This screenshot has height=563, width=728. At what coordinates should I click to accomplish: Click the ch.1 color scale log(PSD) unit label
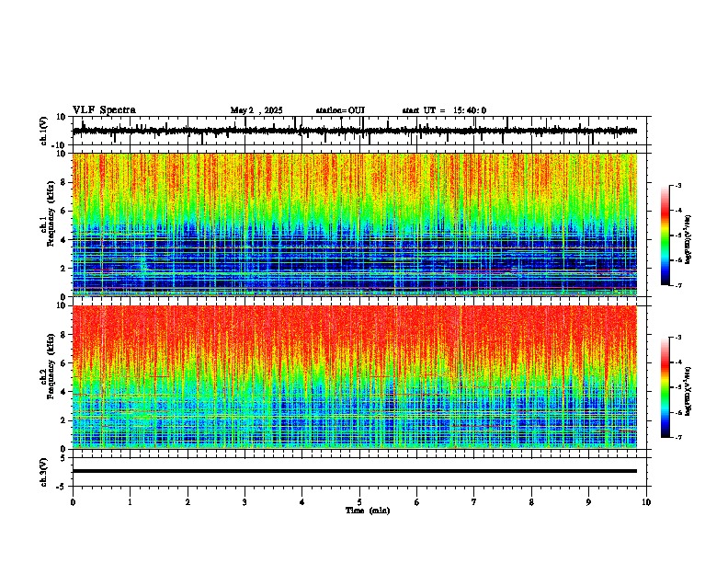(x=689, y=239)
